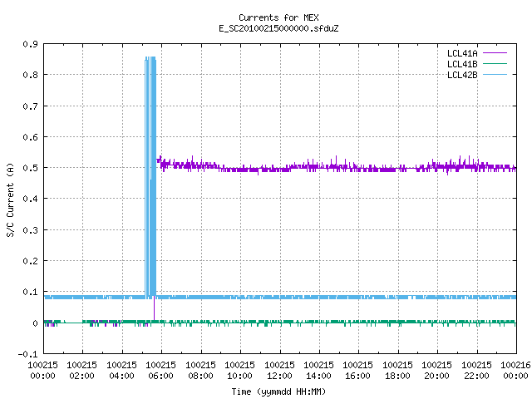Click the 100215 10:00 x-axis tick label

239,371
